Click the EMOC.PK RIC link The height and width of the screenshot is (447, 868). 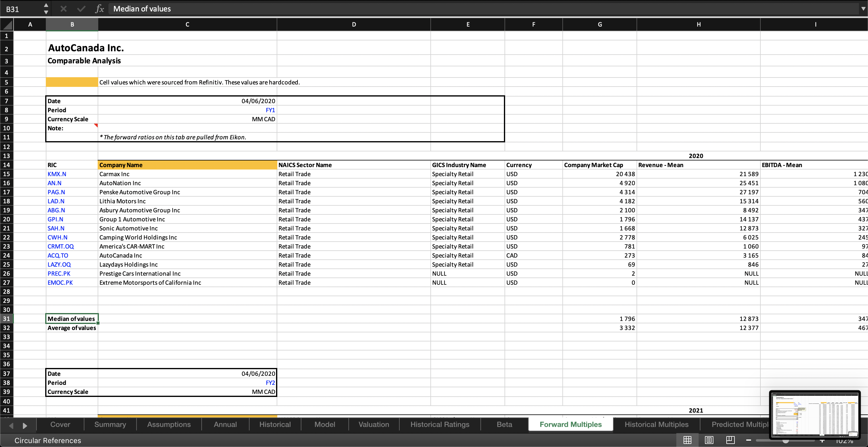coord(60,283)
